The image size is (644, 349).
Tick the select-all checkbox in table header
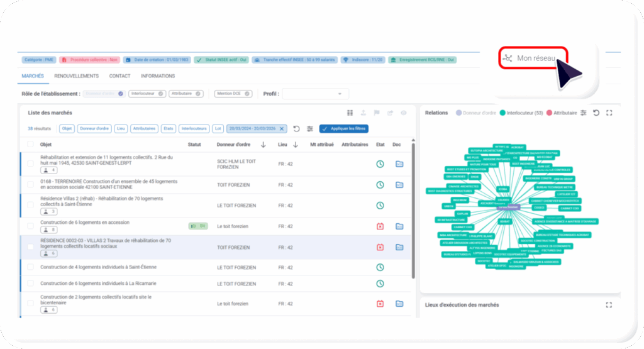(30, 145)
